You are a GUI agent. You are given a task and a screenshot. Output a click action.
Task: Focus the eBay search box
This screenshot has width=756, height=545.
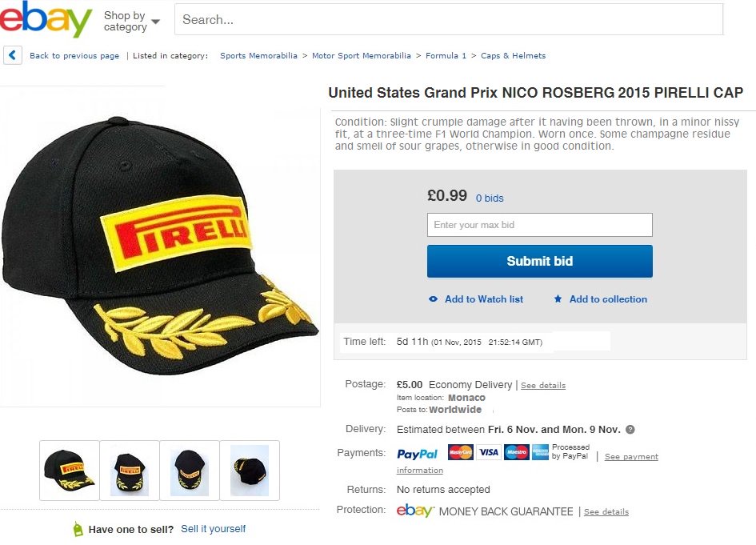[448, 20]
